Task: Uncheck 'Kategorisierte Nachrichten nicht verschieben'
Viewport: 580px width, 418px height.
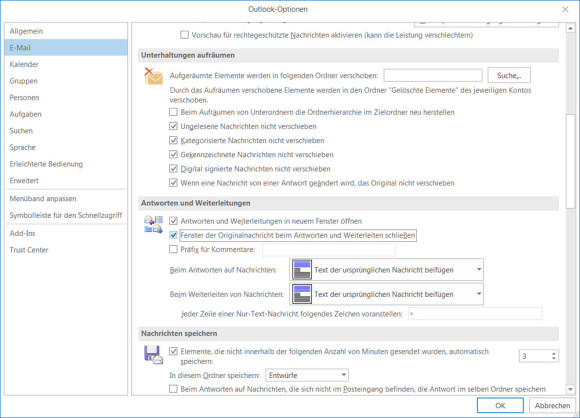Action: (x=173, y=141)
